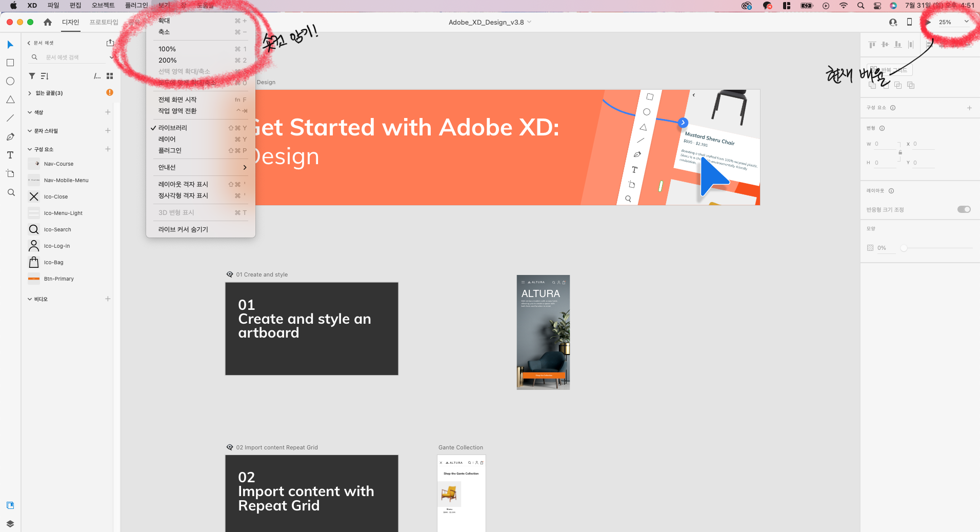Choose 100% zoom menu item
Viewport: 980px width, 532px height.
[201, 49]
